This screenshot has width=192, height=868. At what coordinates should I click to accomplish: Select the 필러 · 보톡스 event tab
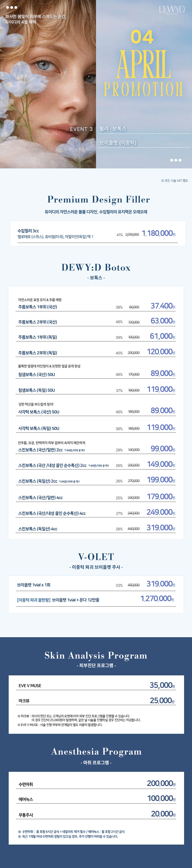(113, 129)
